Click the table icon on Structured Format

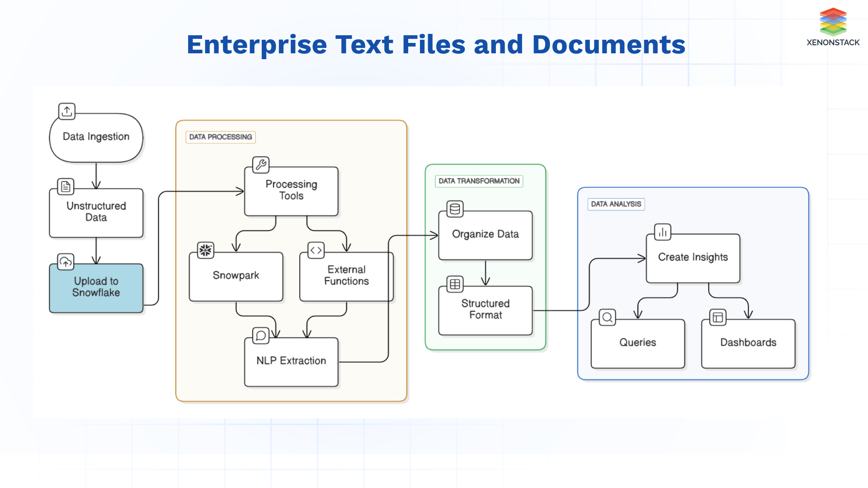[x=454, y=284]
